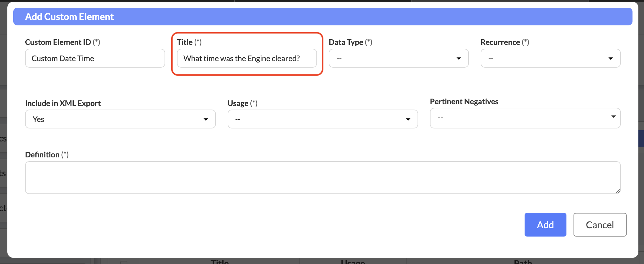Viewport: 644px width, 264px height.
Task: Expand the Recurrence dropdown
Action: click(x=550, y=58)
